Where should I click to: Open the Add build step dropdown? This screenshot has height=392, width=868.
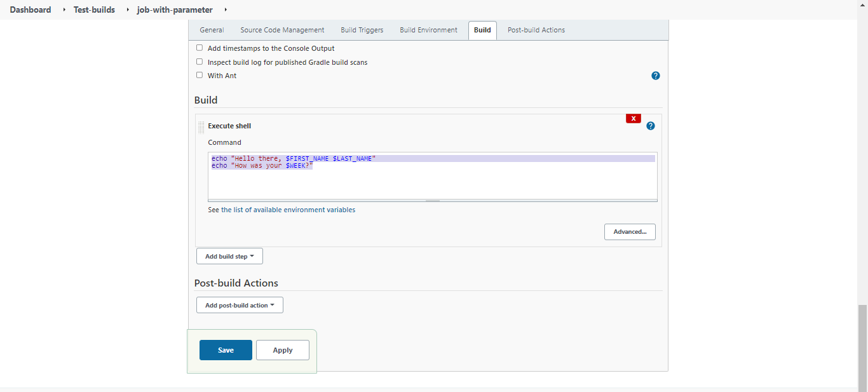229,256
